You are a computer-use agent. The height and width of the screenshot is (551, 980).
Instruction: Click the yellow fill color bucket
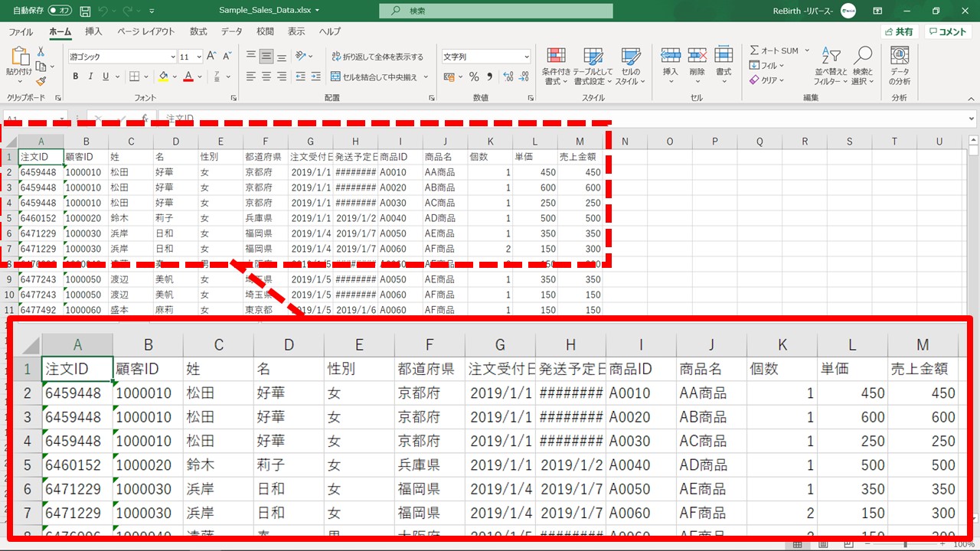pos(162,77)
